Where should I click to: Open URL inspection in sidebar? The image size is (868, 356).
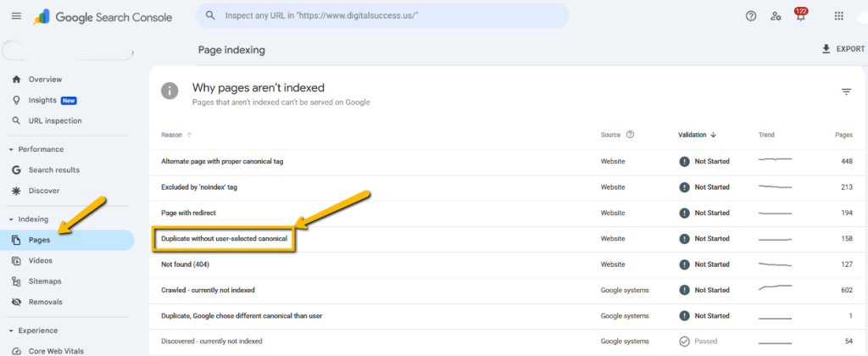tap(55, 120)
